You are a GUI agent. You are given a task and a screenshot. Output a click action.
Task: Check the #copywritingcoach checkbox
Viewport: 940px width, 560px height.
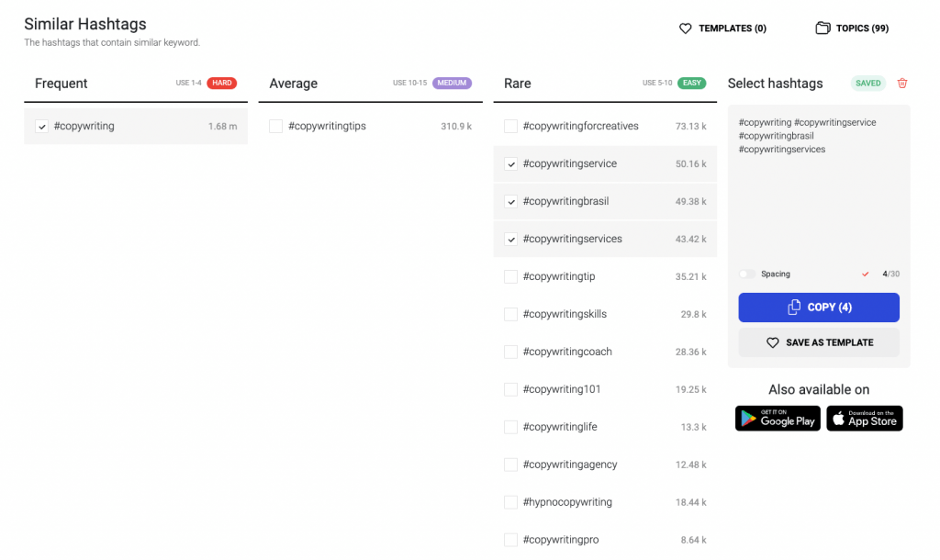(510, 352)
